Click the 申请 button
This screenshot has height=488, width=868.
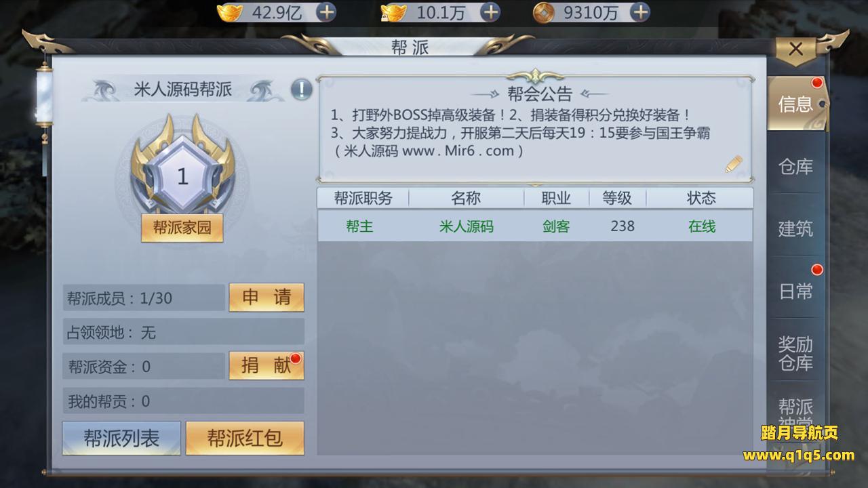pyautogui.click(x=267, y=298)
